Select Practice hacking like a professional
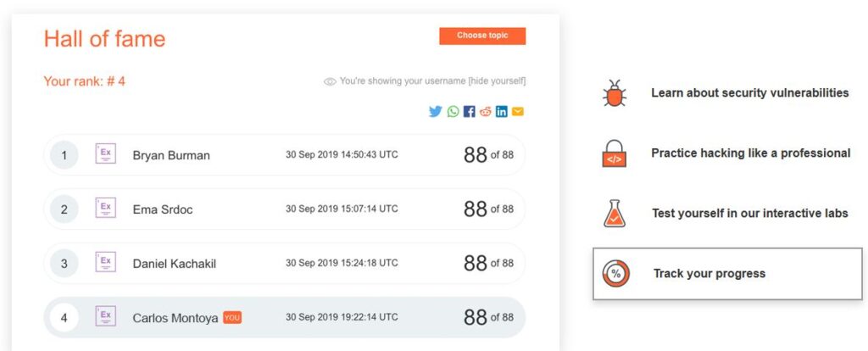This screenshot has width=868, height=351. pos(751,153)
